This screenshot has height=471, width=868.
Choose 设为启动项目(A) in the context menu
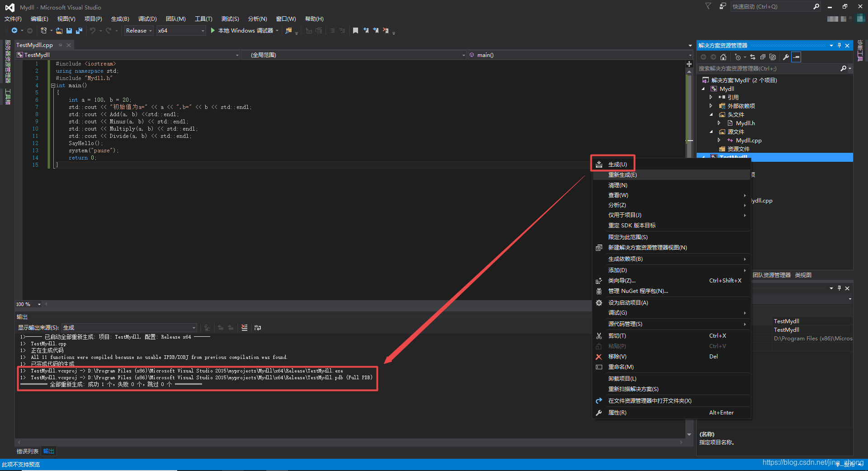pyautogui.click(x=671, y=303)
